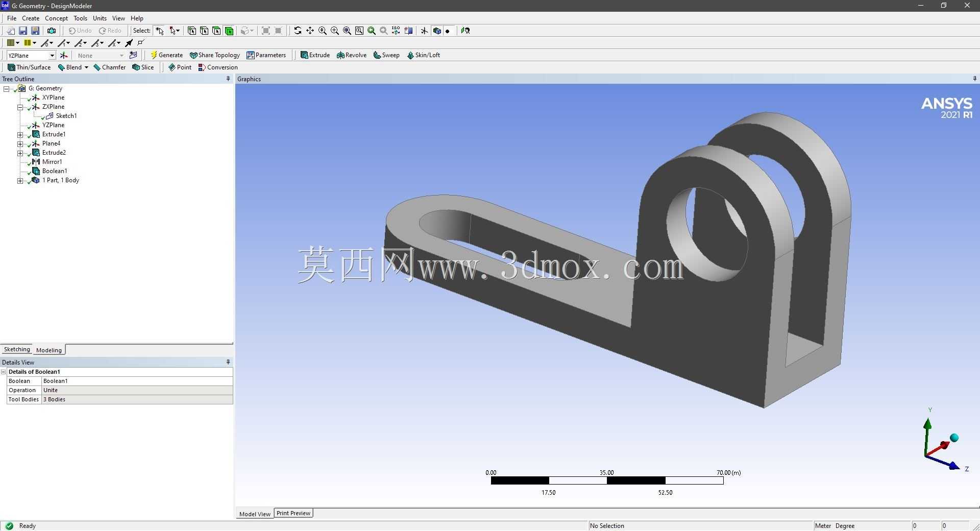Click the Isometric View icon
The width and height of the screenshot is (980, 531).
(396, 31)
